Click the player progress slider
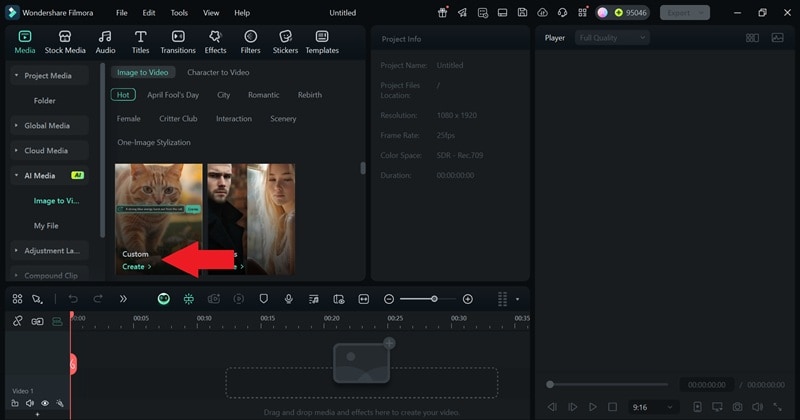This screenshot has width=800, height=420. pyautogui.click(x=607, y=384)
